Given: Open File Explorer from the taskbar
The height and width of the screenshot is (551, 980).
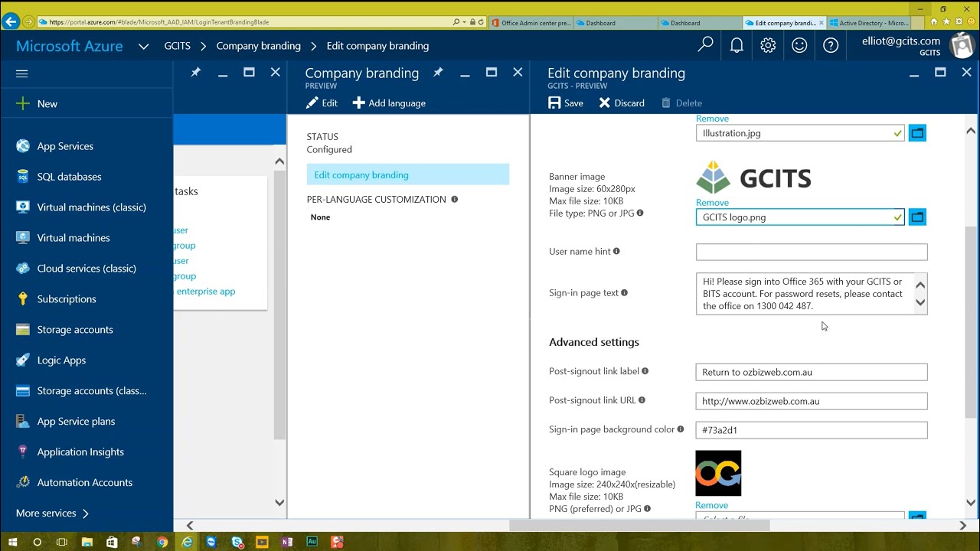Looking at the screenshot, I should (87, 542).
